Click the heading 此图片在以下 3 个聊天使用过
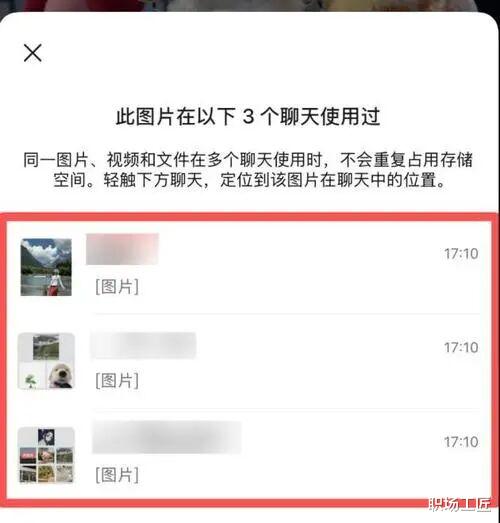Viewport: 500px width, 523px height. pyautogui.click(x=248, y=117)
